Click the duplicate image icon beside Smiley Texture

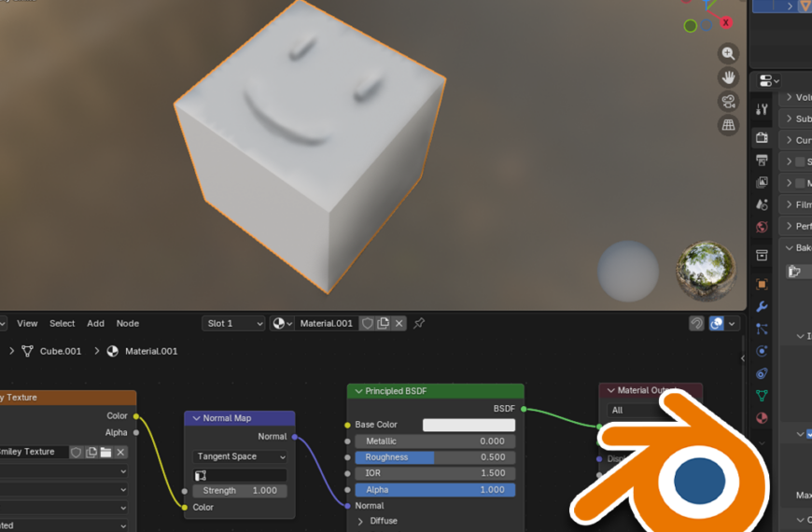click(x=91, y=453)
